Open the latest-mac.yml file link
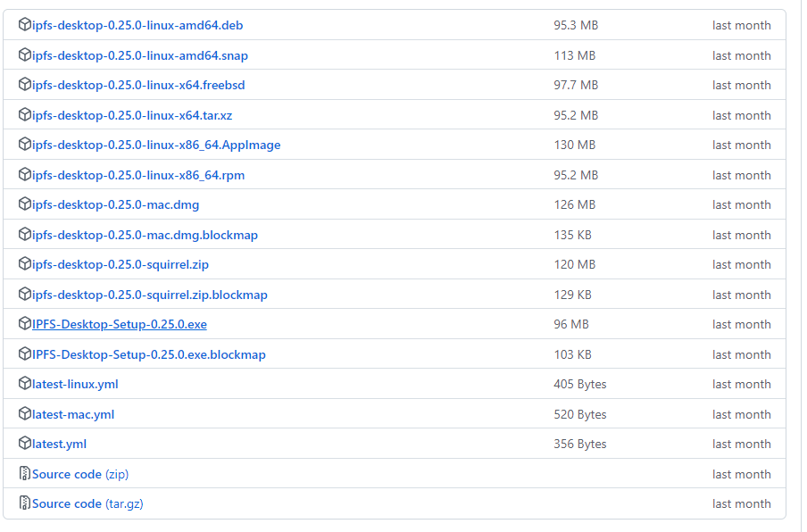 point(73,414)
